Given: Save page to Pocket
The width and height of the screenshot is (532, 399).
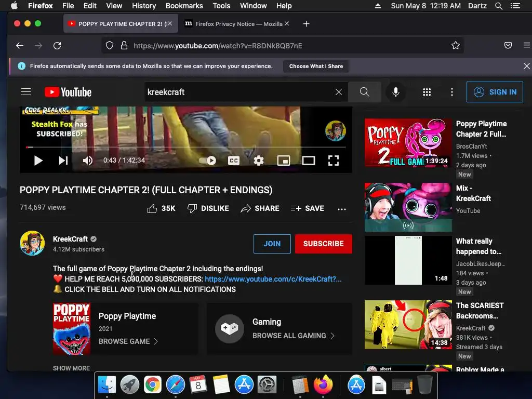Looking at the screenshot, I should pos(508,46).
